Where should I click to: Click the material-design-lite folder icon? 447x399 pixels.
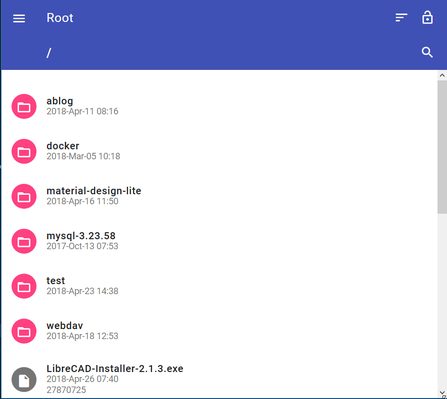pos(24,196)
